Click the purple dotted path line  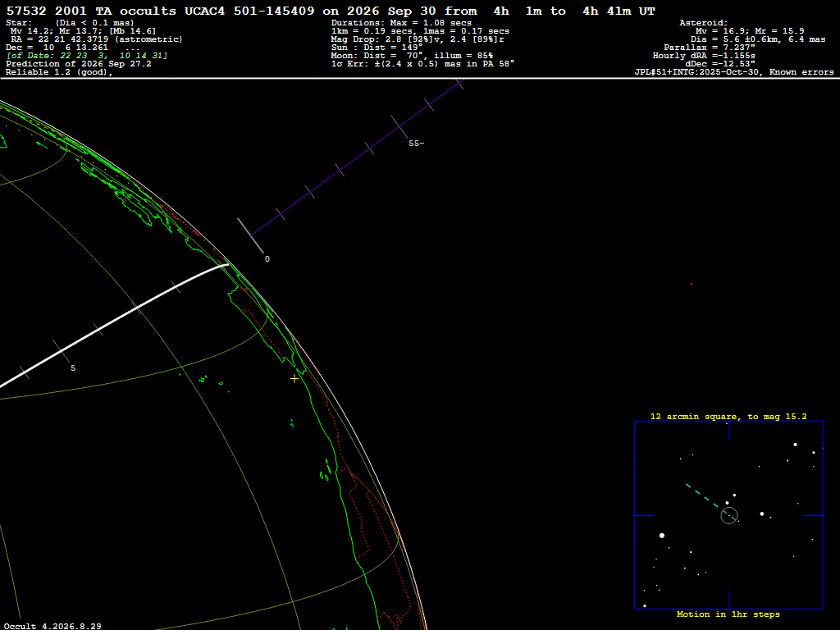coord(356,157)
